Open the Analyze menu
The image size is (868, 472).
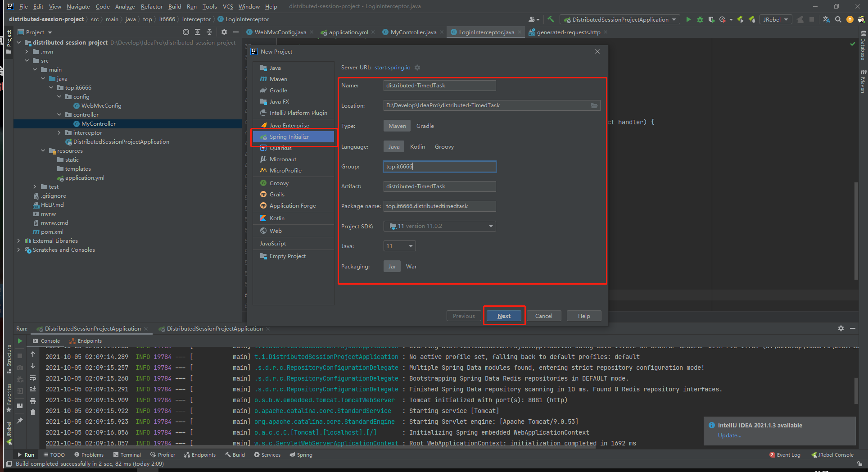(x=125, y=6)
